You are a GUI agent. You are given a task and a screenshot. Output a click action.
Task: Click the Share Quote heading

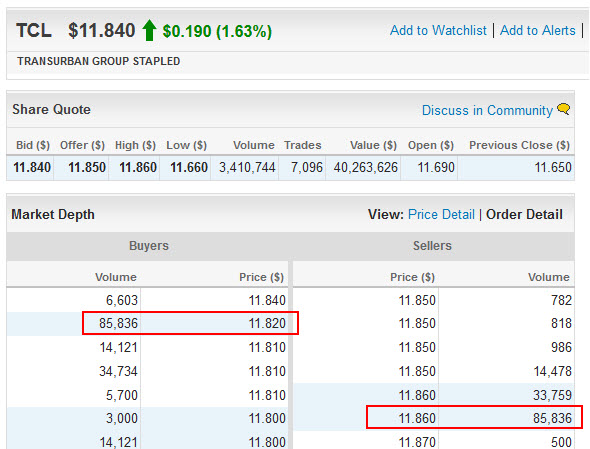52,110
